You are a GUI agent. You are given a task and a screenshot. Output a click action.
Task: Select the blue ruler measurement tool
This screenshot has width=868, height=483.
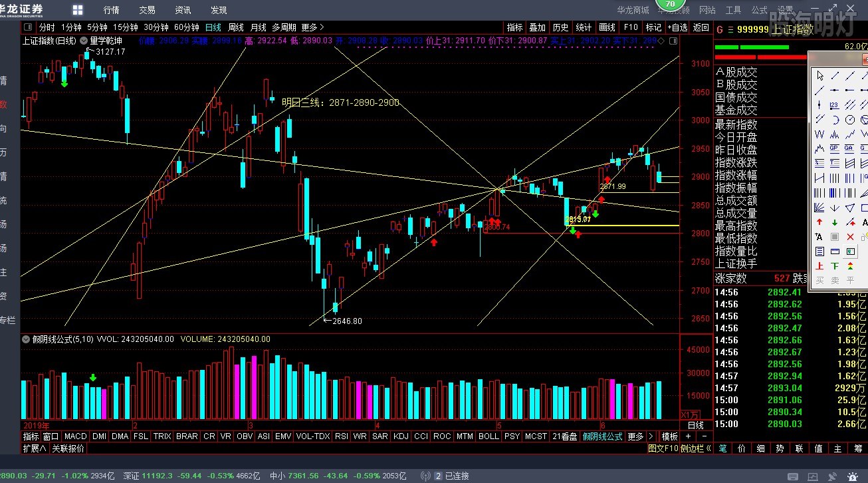point(835,251)
